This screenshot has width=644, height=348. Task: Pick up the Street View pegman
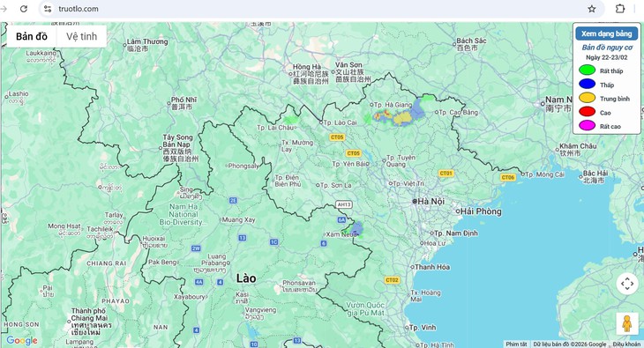(x=626, y=324)
